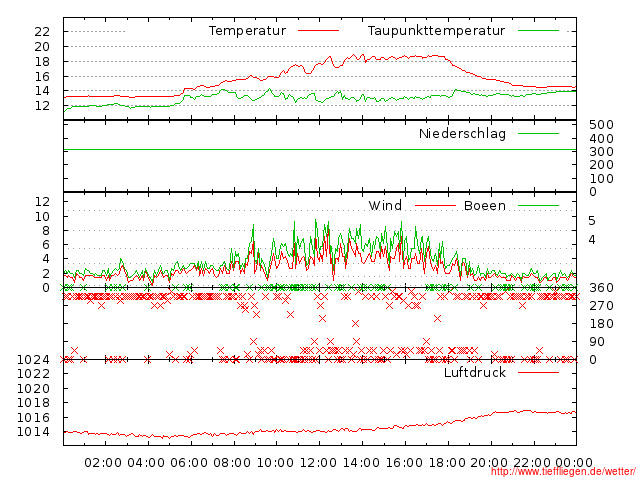Viewport: 640px width, 480px height.
Task: Click the Taupunkttemperatur legend label
Action: pos(436,31)
